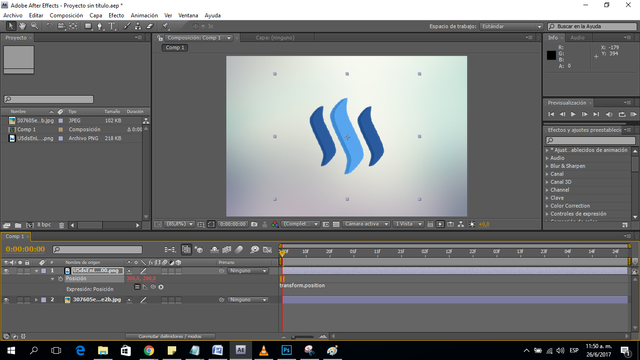Open layer 2 Primario Ninguno dropdown
Screen dimensions: 640x360
(x=248, y=300)
